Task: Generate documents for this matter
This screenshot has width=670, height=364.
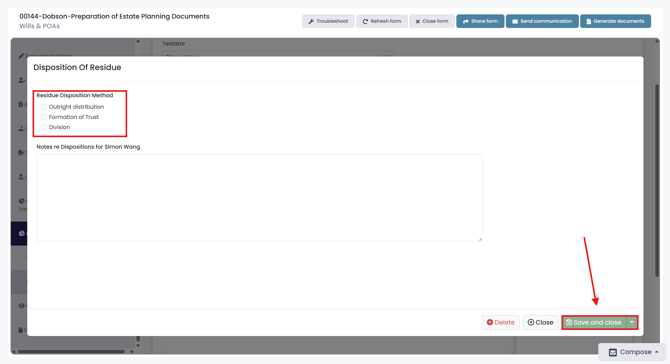Action: click(615, 21)
